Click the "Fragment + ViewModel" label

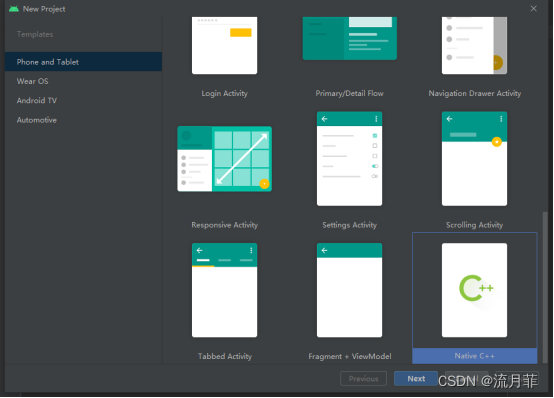(x=349, y=356)
